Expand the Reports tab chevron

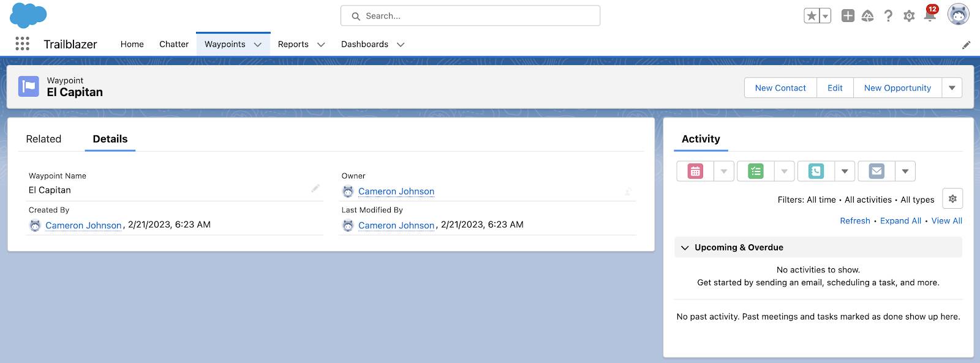[x=320, y=45]
